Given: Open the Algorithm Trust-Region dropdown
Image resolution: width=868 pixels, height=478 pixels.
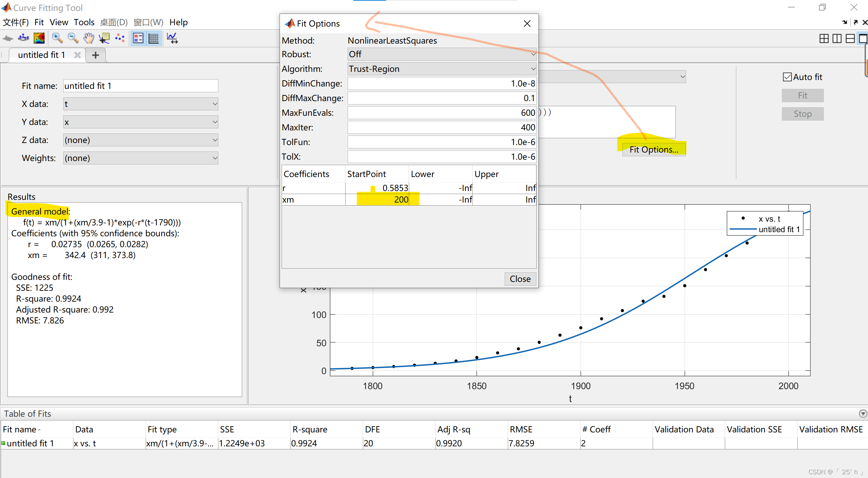Looking at the screenshot, I should click(x=442, y=69).
